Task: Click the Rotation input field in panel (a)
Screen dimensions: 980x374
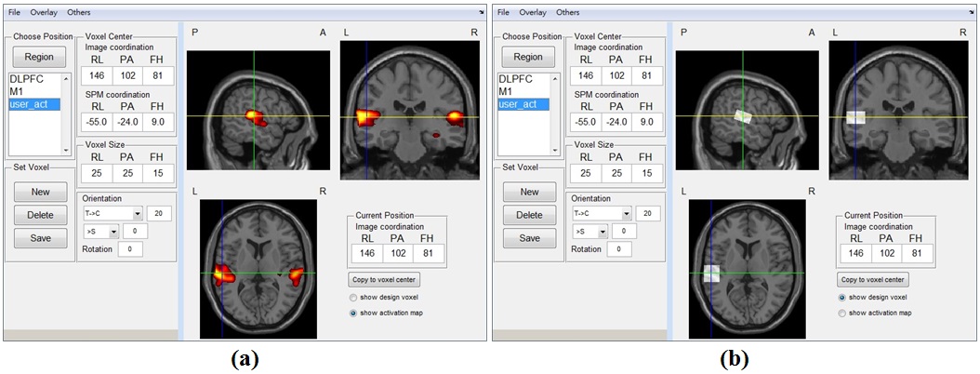Action: [129, 249]
